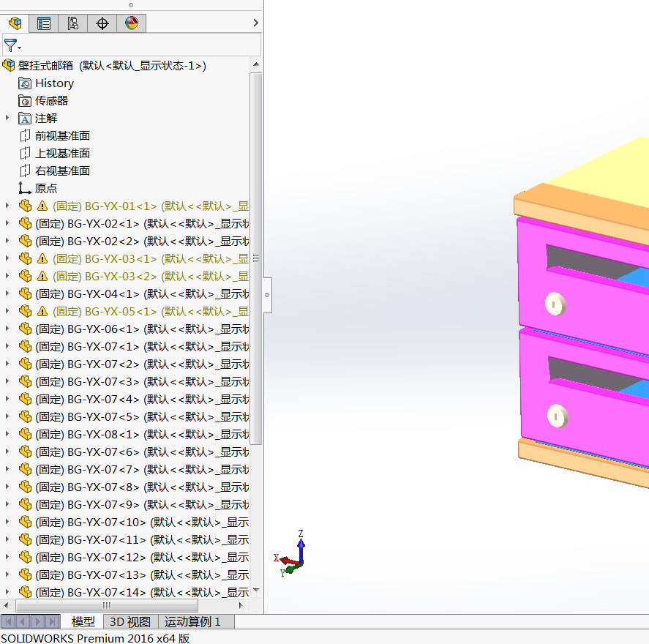Open the DisplayManager color ball tab

tap(131, 23)
